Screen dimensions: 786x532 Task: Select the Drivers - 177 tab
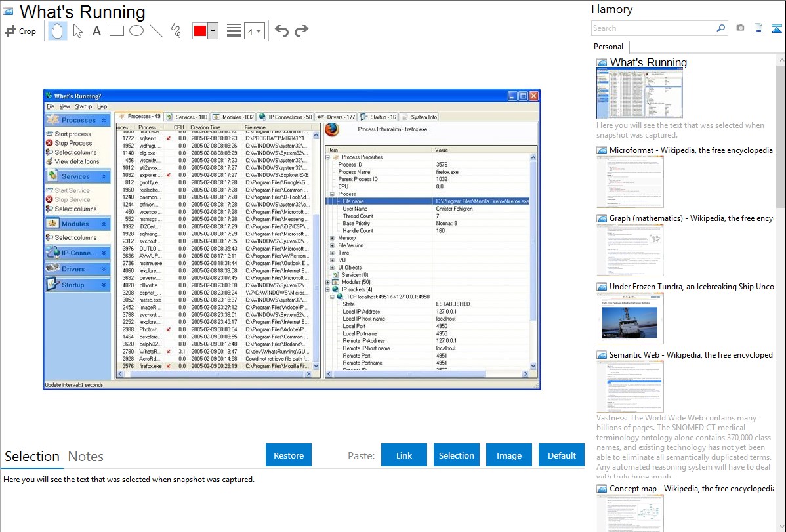tap(336, 117)
